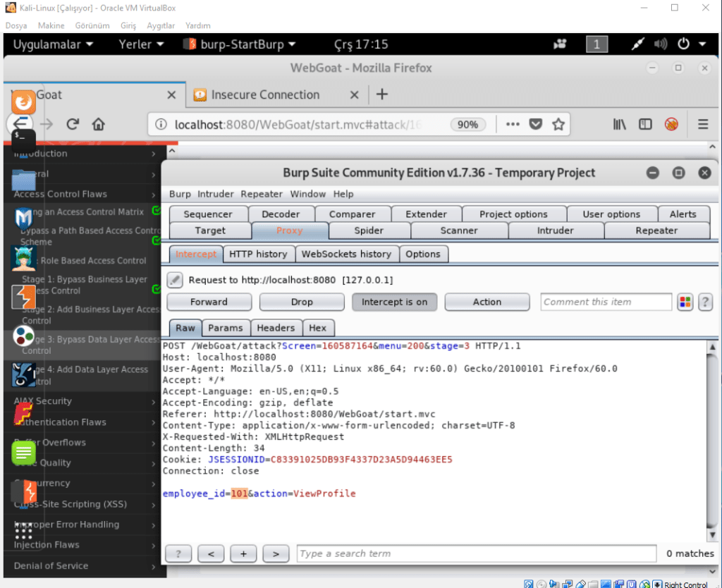Switch to the HTTP history tab
The image size is (722, 588).
(x=258, y=254)
